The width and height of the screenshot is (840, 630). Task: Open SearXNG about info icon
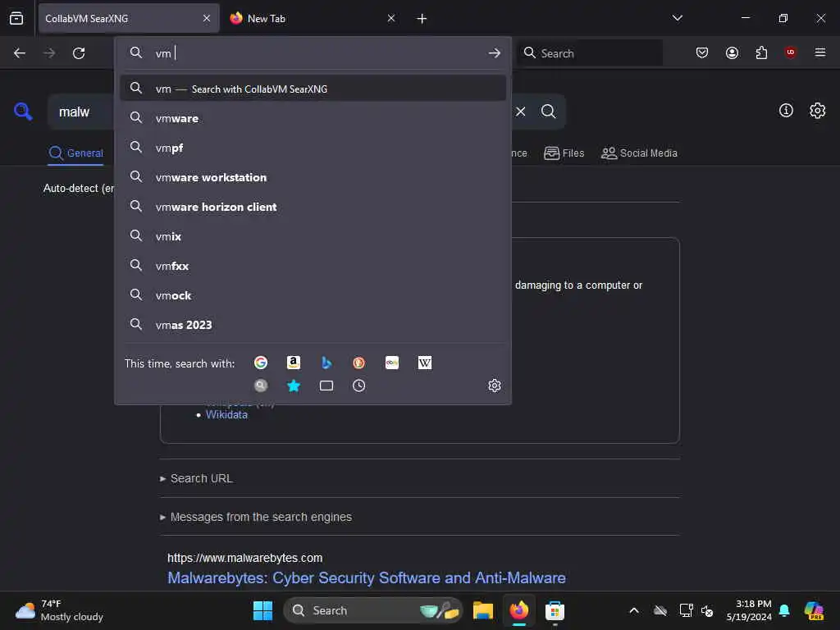click(786, 111)
